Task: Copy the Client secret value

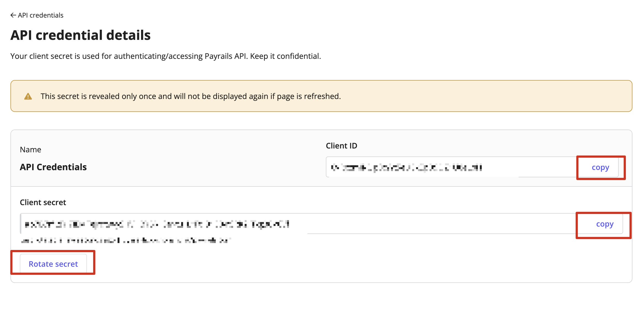Action: point(605,224)
